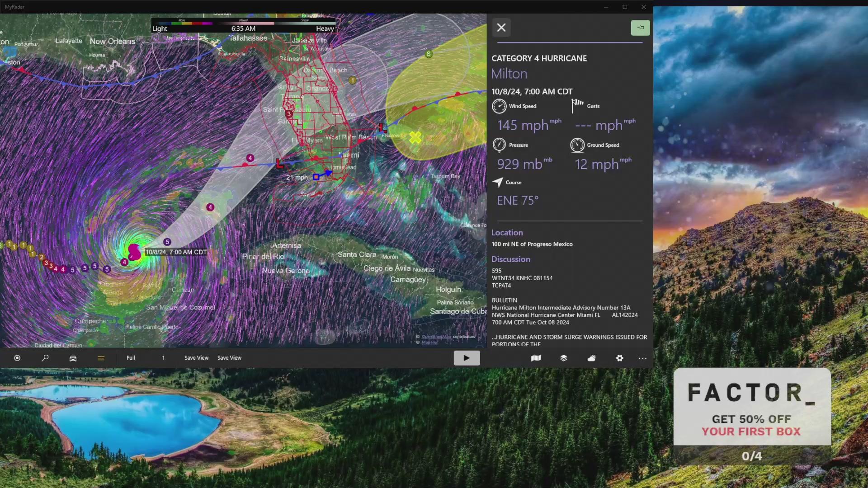Click the green pin button in panel
The height and width of the screenshot is (488, 868).
(641, 28)
